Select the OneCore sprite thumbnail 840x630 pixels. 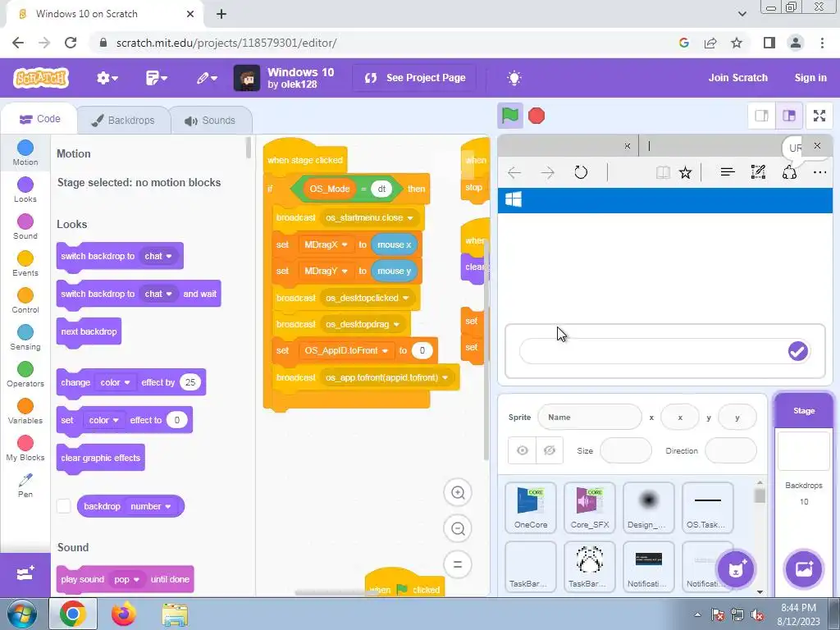pos(531,507)
